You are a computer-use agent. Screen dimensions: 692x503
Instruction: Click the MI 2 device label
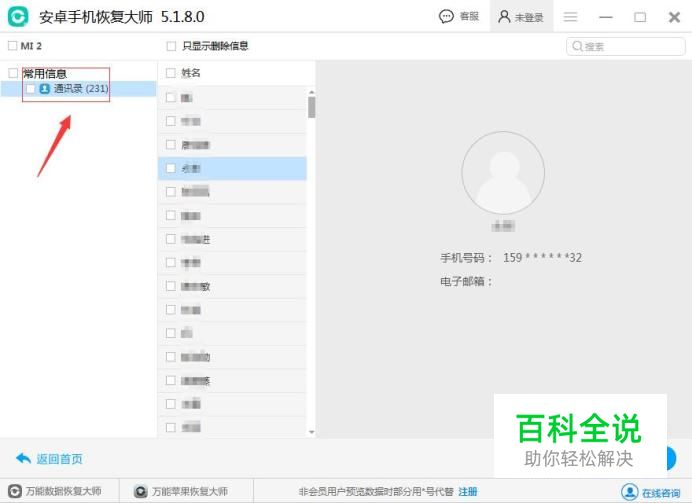pos(31,46)
